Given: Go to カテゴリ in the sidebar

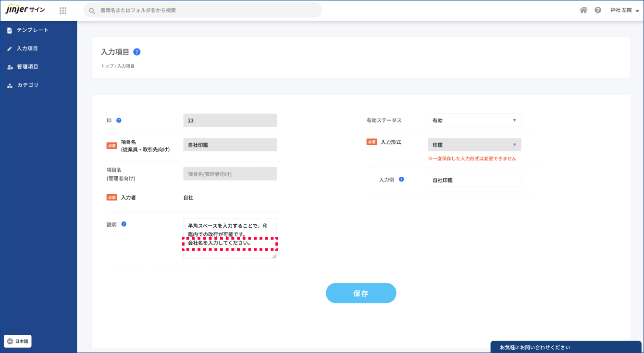Looking at the screenshot, I should pos(27,85).
